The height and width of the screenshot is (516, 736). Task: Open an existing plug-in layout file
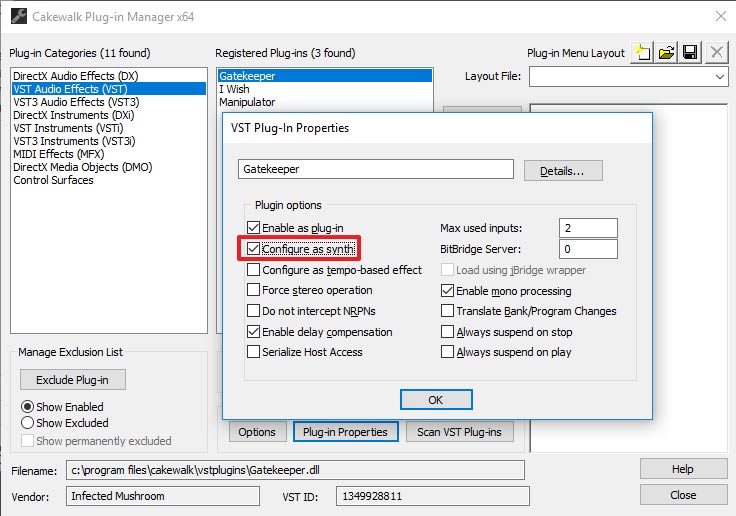[667, 53]
